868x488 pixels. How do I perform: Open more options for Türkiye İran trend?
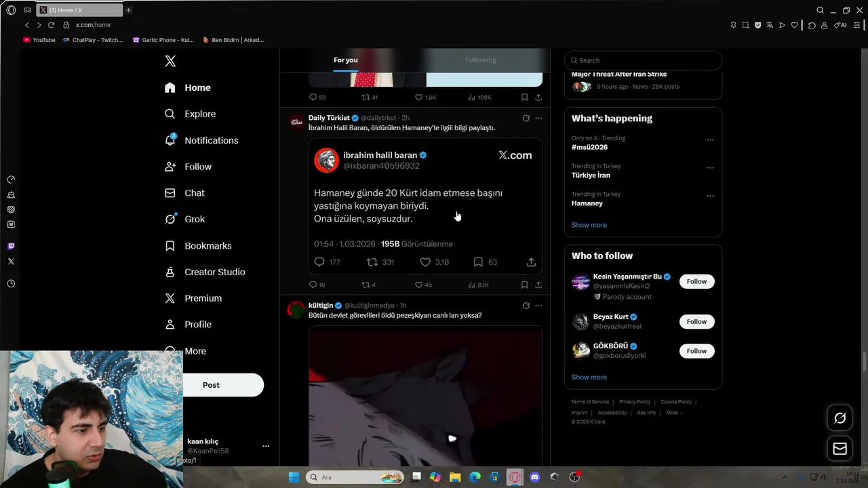710,168
